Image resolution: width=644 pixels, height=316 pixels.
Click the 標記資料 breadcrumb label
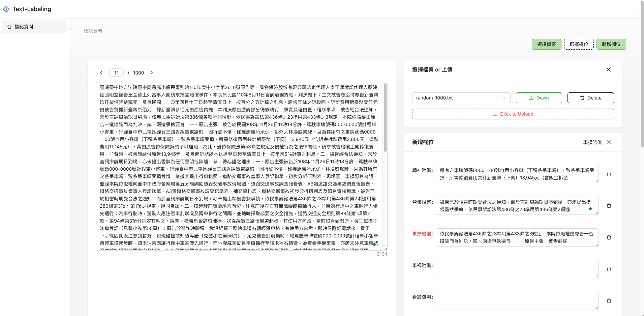coord(93,31)
